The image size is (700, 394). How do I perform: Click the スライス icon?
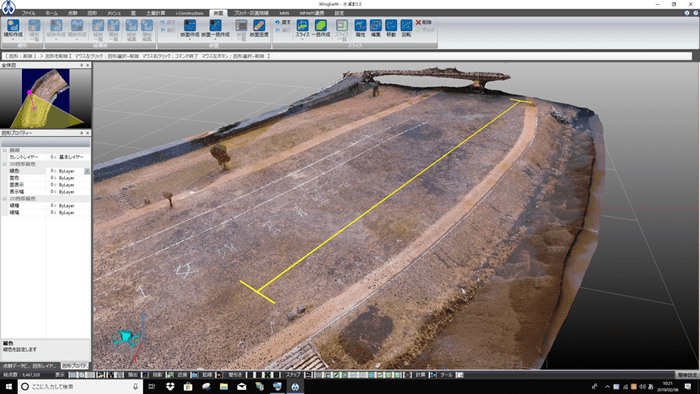pyautogui.click(x=302, y=29)
